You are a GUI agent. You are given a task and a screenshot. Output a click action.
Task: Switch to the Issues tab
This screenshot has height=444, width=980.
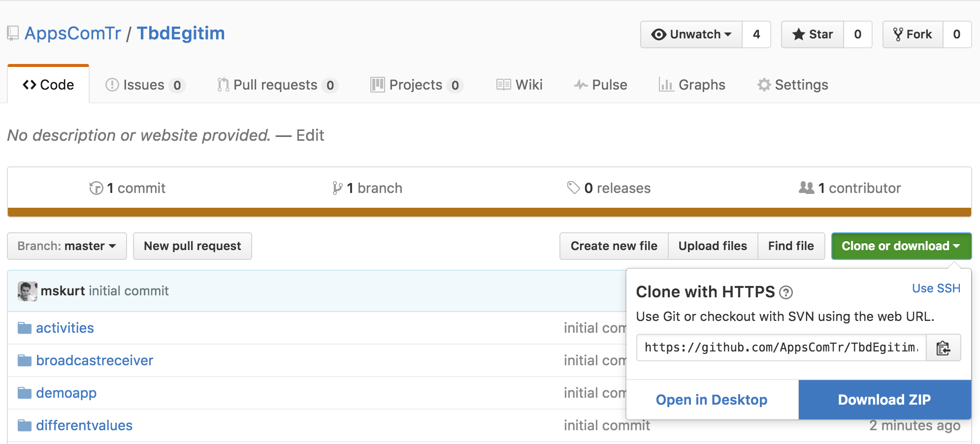point(145,85)
